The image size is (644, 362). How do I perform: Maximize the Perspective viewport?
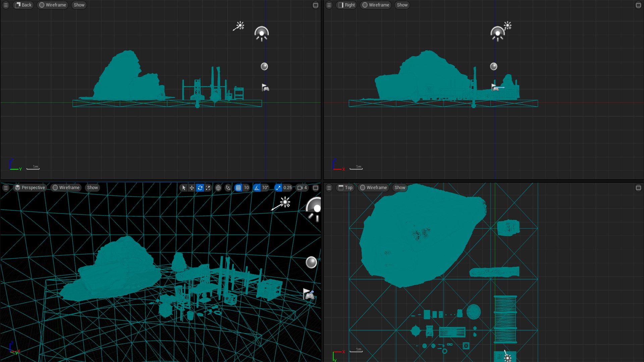point(316,188)
